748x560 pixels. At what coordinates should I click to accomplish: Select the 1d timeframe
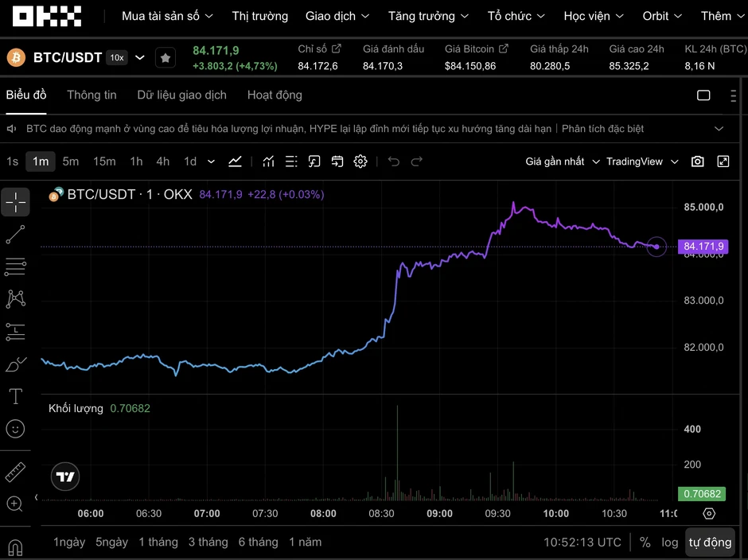pyautogui.click(x=190, y=161)
